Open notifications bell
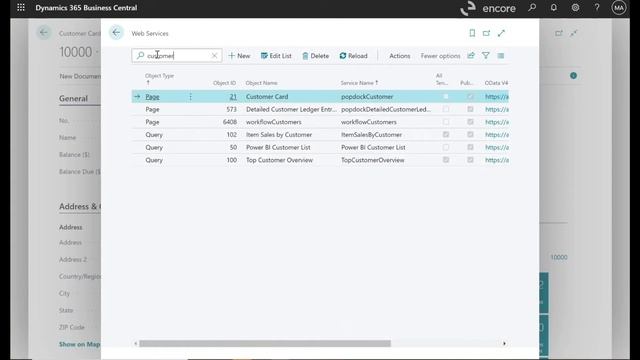The height and width of the screenshot is (360, 640). pos(553,7)
